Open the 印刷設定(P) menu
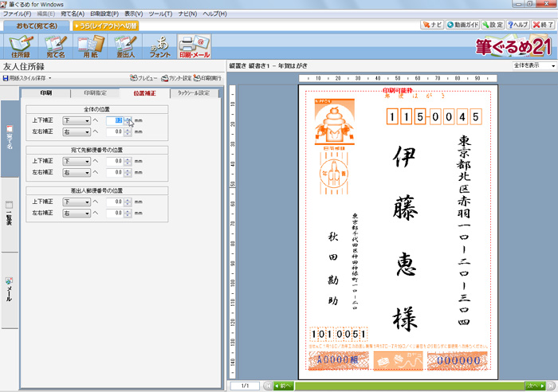The height and width of the screenshot is (392, 558). click(105, 14)
